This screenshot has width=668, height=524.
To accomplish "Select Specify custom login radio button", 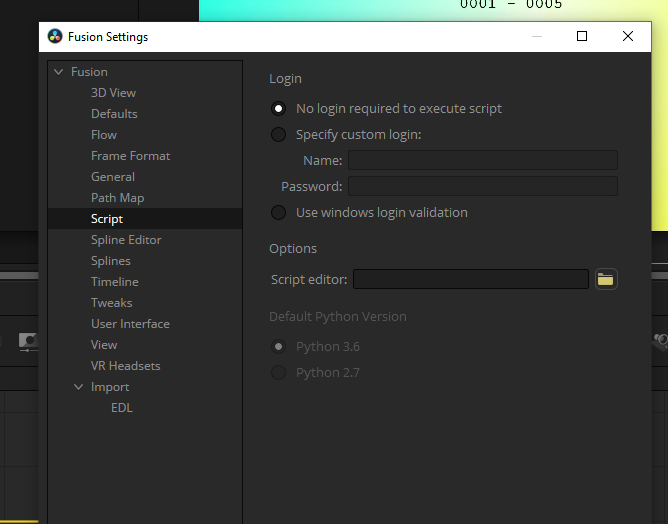I will coord(279,135).
